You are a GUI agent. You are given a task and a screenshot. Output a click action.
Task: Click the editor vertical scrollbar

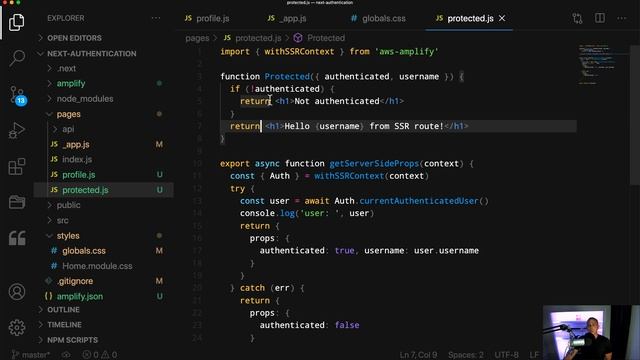click(635, 114)
